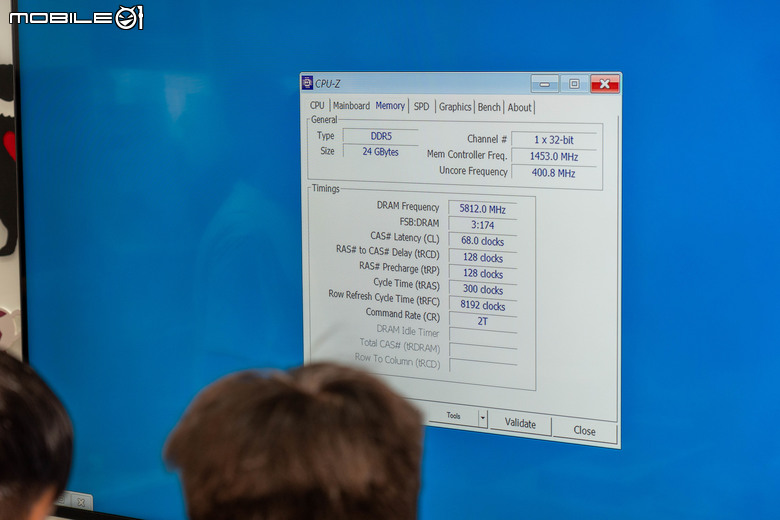Expand the Tools dropdown arrow

tap(483, 418)
